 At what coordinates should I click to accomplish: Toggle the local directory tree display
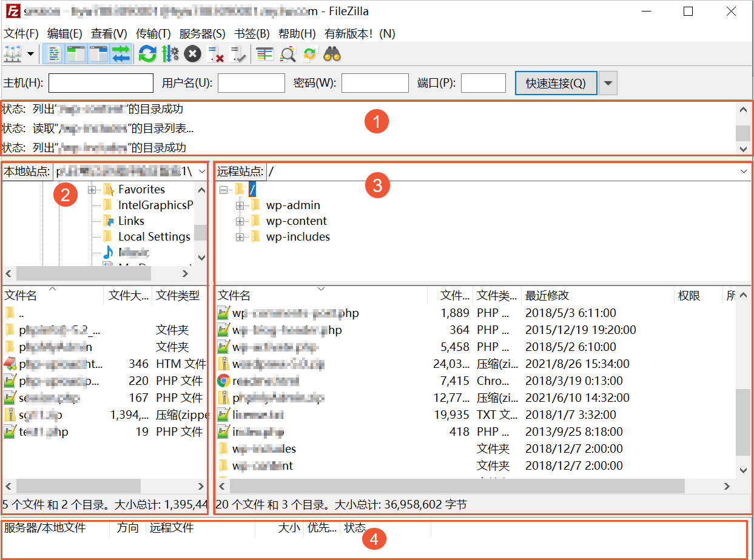pyautogui.click(x=76, y=55)
